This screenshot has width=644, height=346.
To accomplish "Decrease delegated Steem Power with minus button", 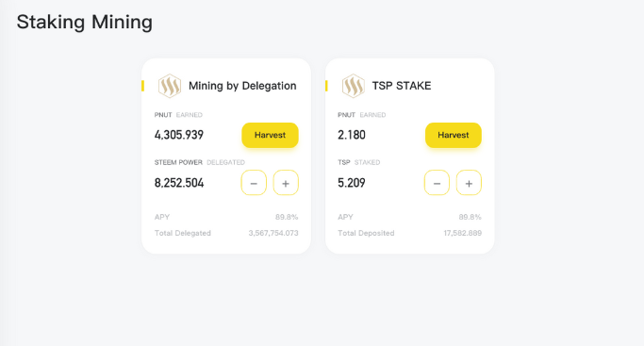I will click(254, 183).
